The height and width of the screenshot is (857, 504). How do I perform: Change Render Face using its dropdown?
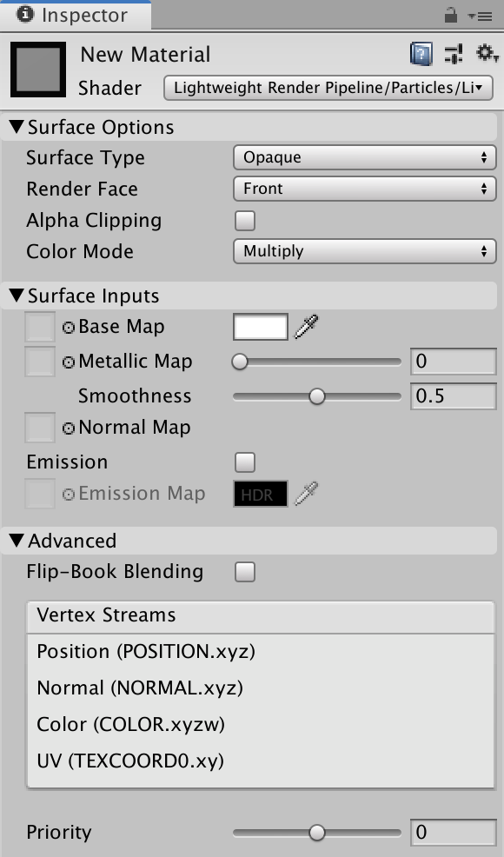tap(364, 189)
